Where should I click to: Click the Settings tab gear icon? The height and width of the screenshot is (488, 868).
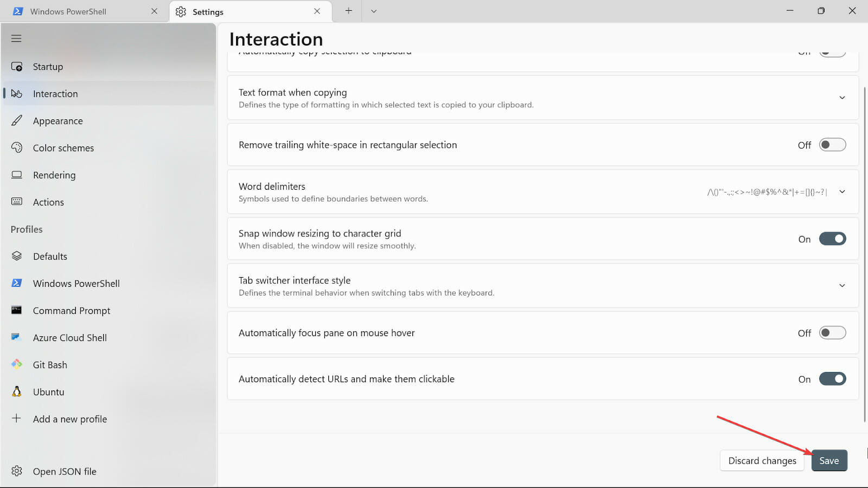(x=181, y=12)
